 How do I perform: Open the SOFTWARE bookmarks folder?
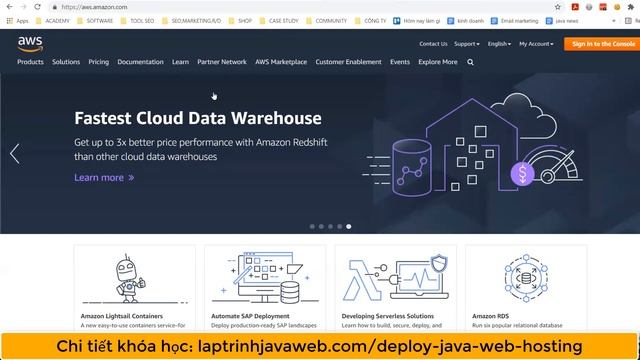coord(95,21)
